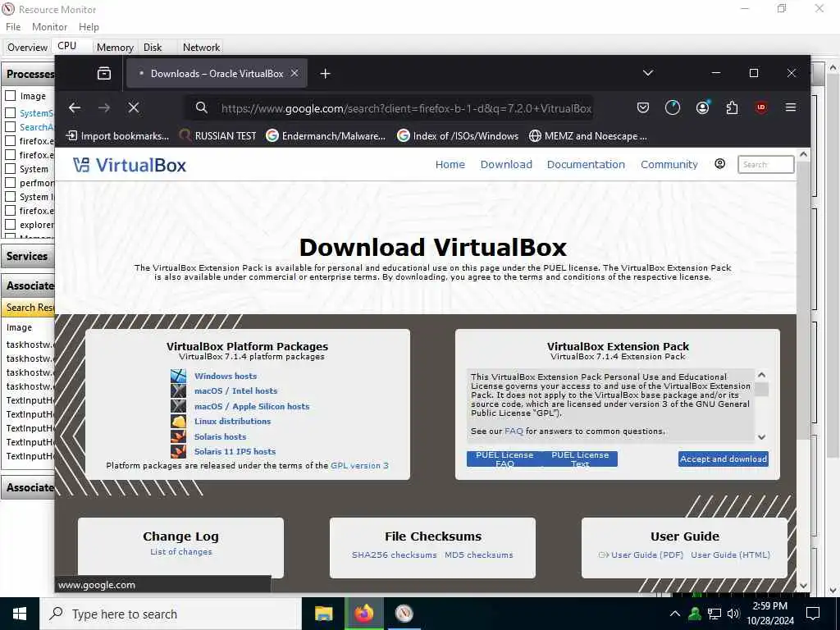Click the VirtualBox site user account icon
This screenshot has height=630, width=840.
point(720,163)
